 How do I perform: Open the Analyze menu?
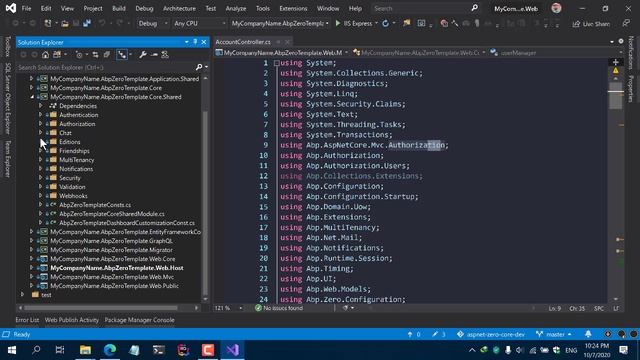point(236,8)
